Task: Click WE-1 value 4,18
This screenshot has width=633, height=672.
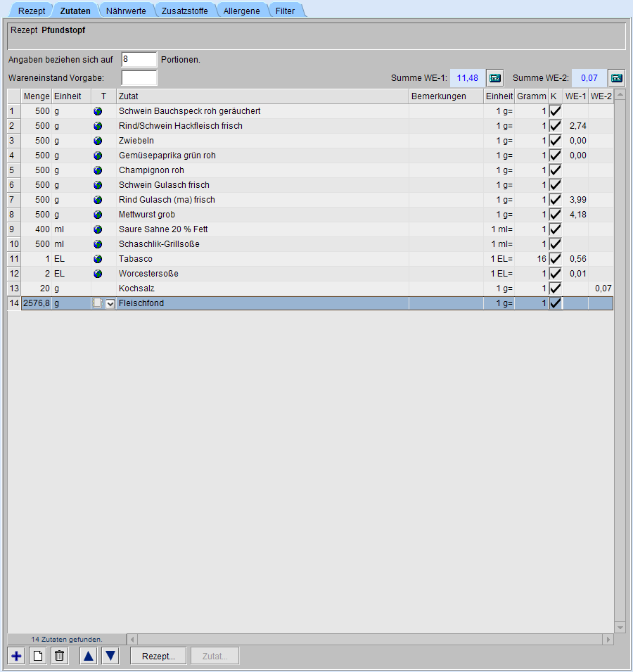Action: coord(577,215)
